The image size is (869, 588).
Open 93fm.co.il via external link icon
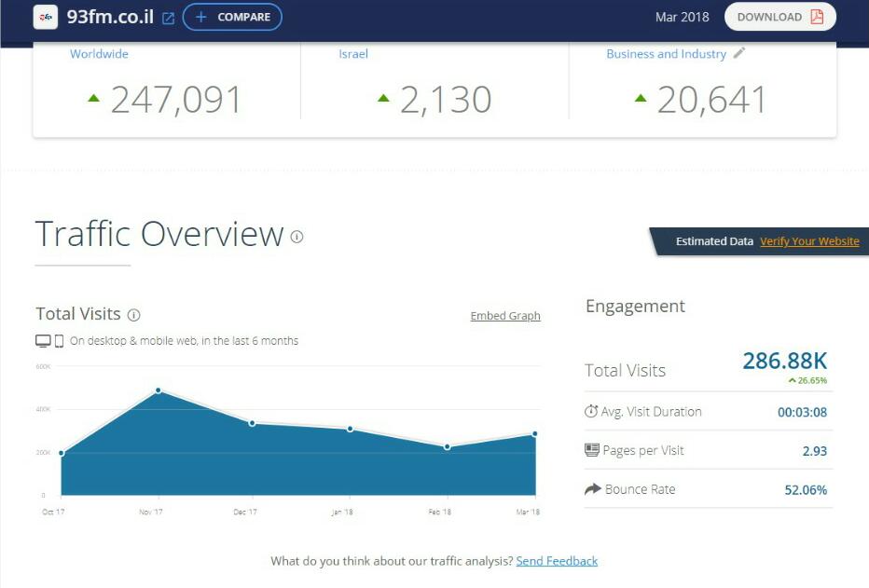tap(168, 18)
